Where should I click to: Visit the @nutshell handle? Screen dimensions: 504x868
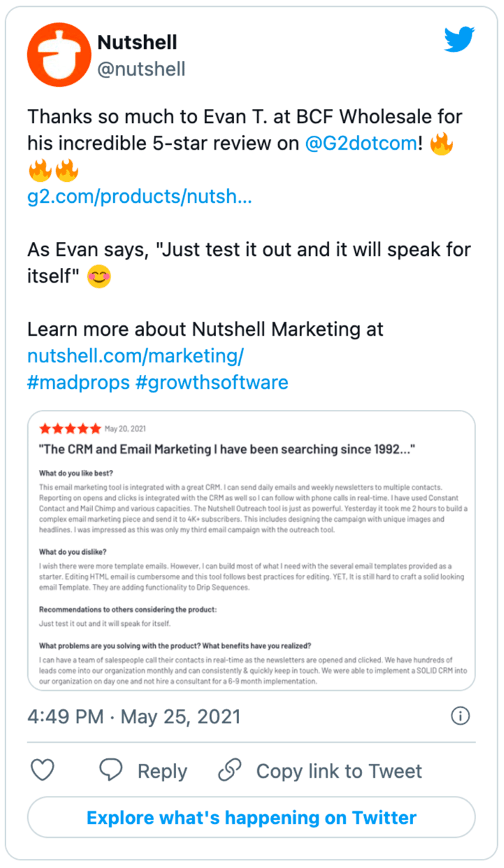pos(141,69)
